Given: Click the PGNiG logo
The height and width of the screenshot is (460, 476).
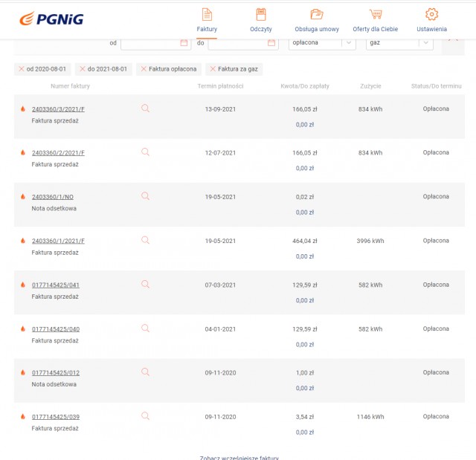Looking at the screenshot, I should coord(51,19).
